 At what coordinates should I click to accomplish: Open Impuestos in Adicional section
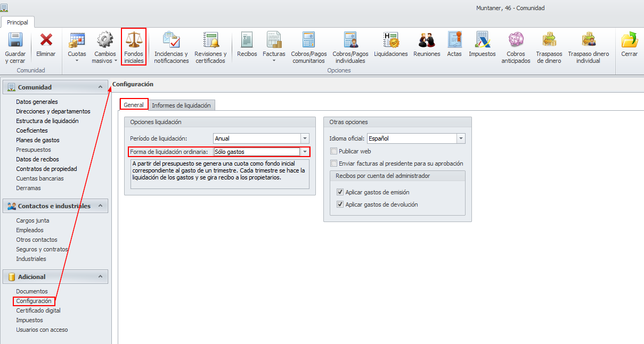click(29, 320)
